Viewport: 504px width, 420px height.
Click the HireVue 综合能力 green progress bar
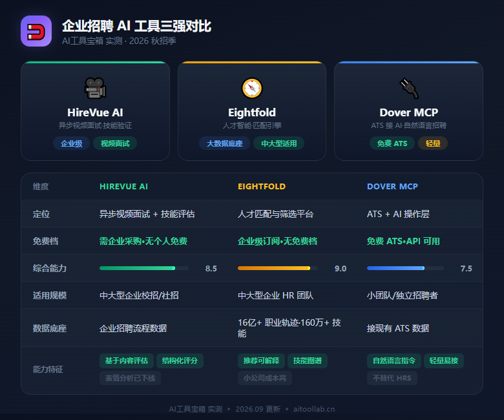pos(144,268)
